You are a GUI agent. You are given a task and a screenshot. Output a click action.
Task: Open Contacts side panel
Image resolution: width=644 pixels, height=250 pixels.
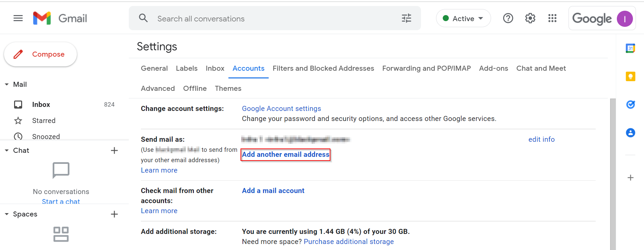630,133
